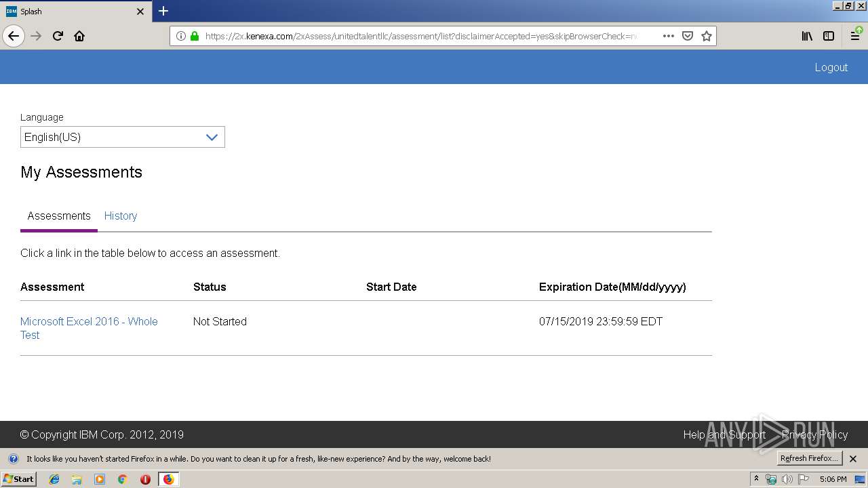The width and height of the screenshot is (868, 488).
Task: Click the Start Date column header
Action: (x=391, y=287)
